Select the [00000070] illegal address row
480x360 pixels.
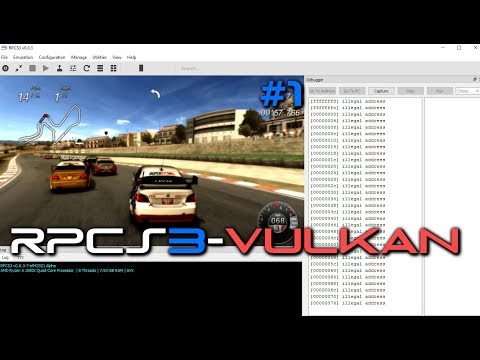(x=348, y=297)
